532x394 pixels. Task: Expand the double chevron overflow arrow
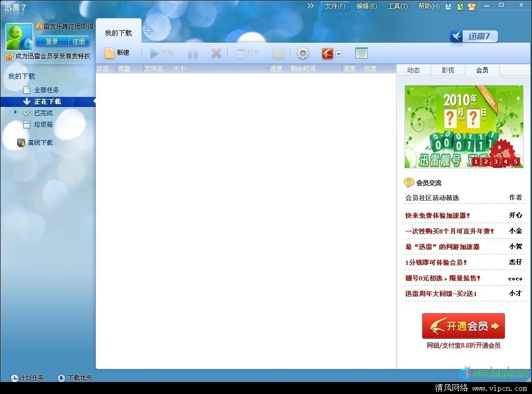click(310, 6)
